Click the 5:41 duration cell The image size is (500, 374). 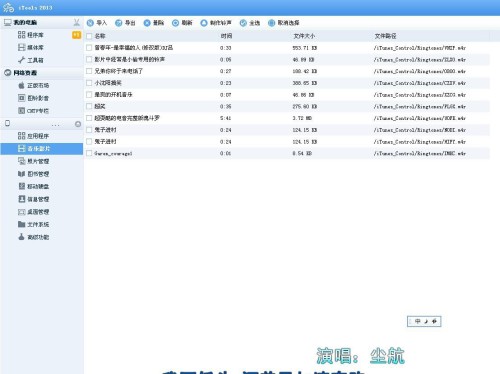tap(225, 118)
